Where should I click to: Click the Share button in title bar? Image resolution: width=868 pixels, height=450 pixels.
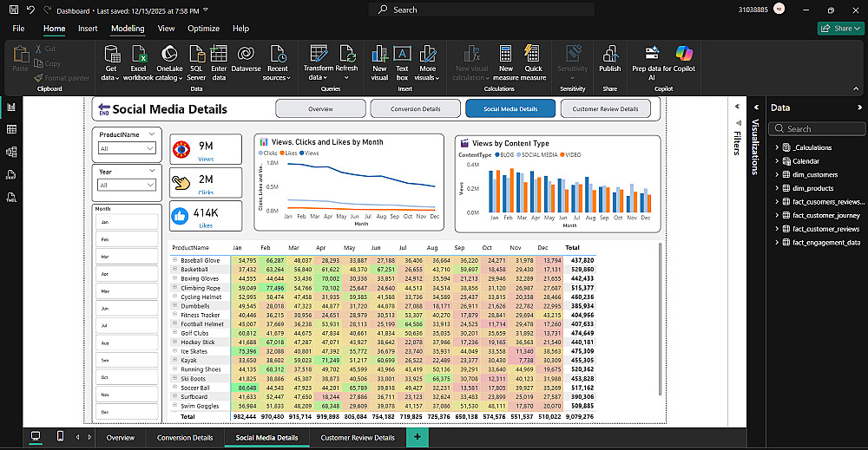[838, 29]
